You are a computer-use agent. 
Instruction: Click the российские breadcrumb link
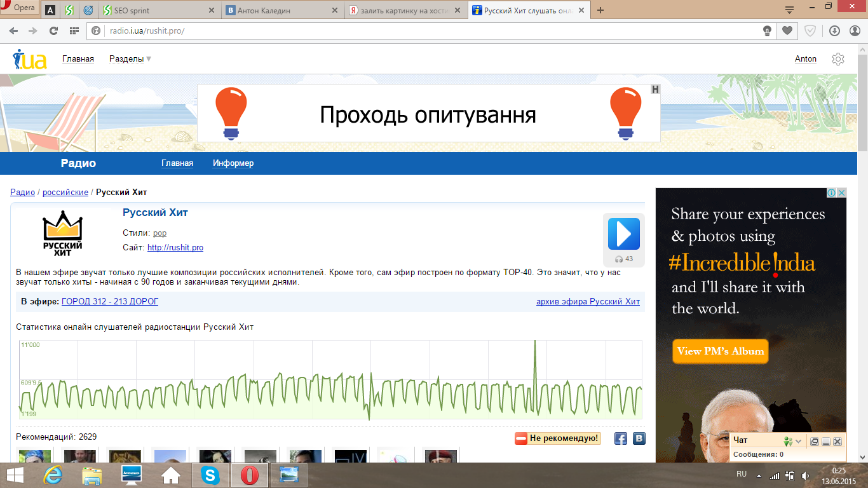pos(65,193)
